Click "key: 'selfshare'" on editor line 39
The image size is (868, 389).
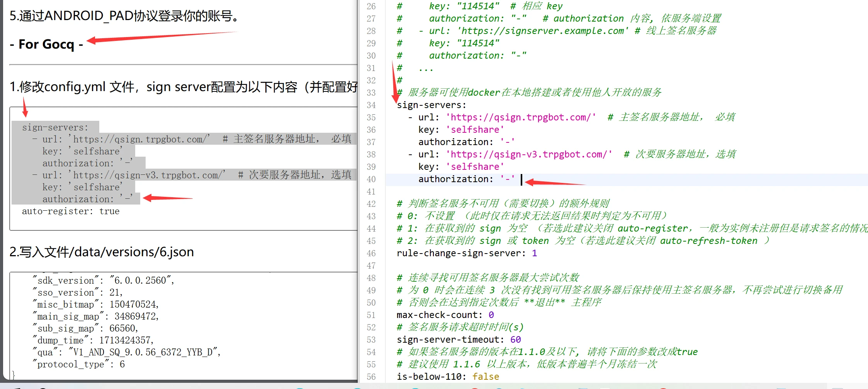[461, 167]
